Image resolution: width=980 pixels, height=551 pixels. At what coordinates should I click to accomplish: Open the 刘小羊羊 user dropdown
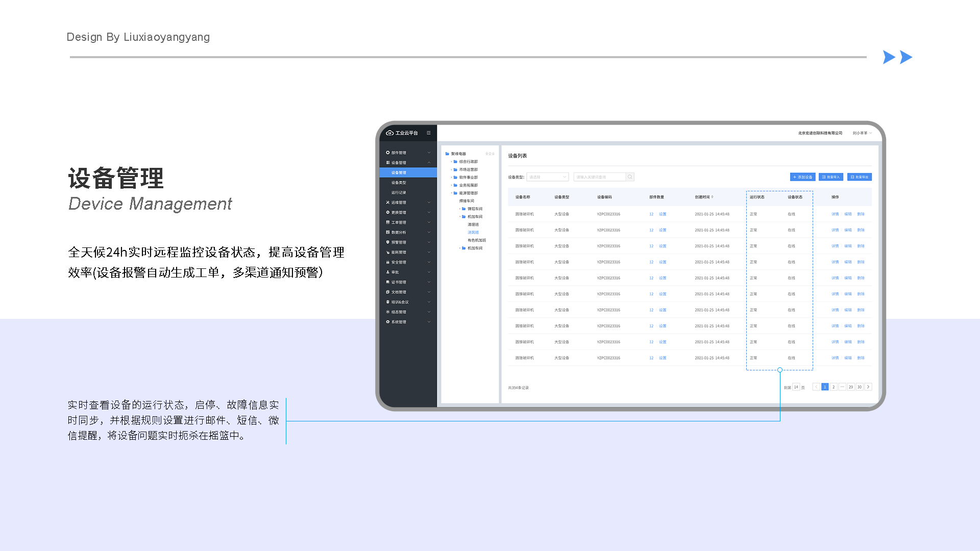862,133
